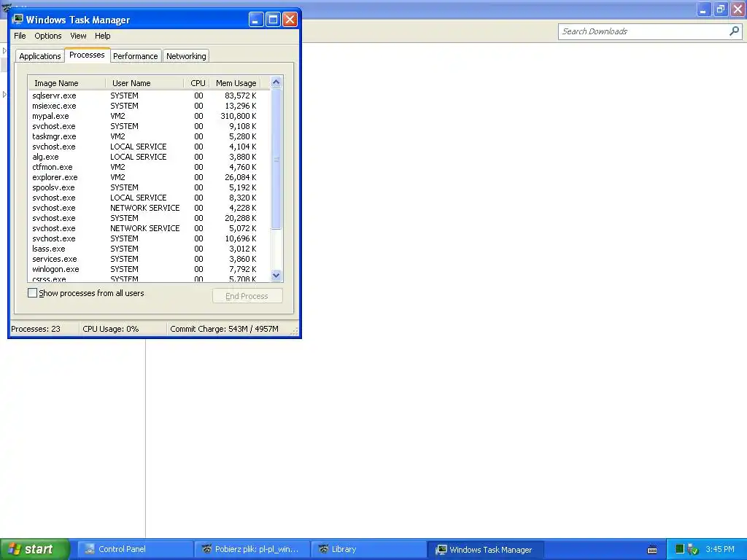Click the green CPU meter tray icon

coord(680,549)
